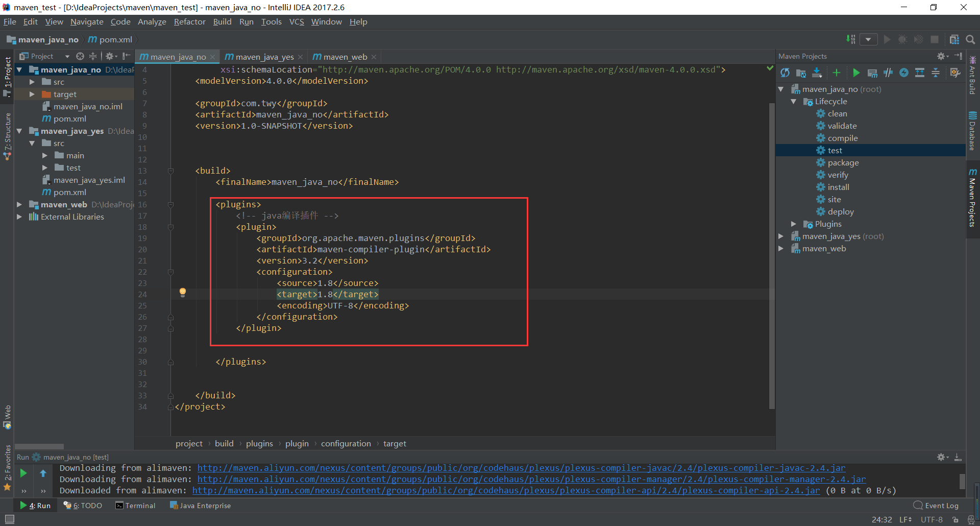Image resolution: width=980 pixels, height=526 pixels.
Task: Collapse all nodes in Maven Projects
Action: (x=936, y=73)
